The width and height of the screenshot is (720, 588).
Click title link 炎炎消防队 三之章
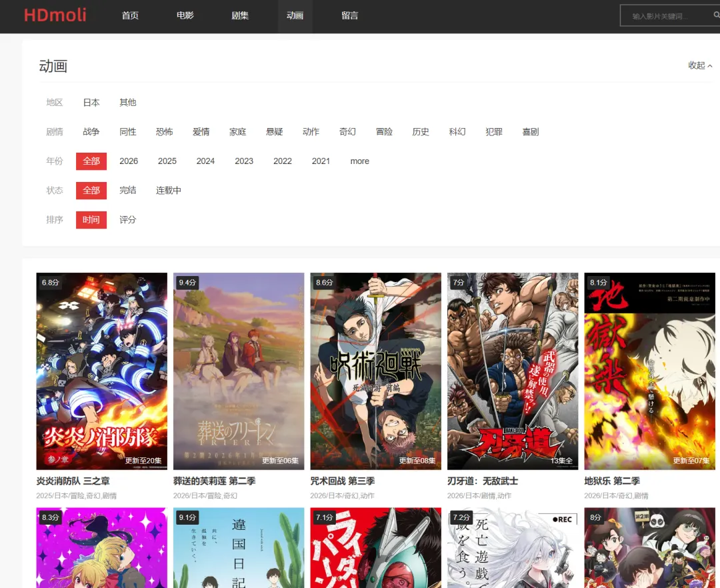tap(73, 481)
